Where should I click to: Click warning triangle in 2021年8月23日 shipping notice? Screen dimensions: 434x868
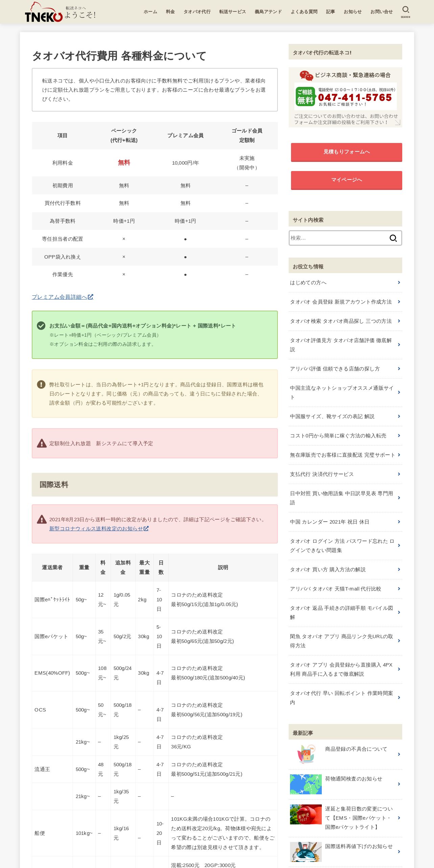(42, 519)
